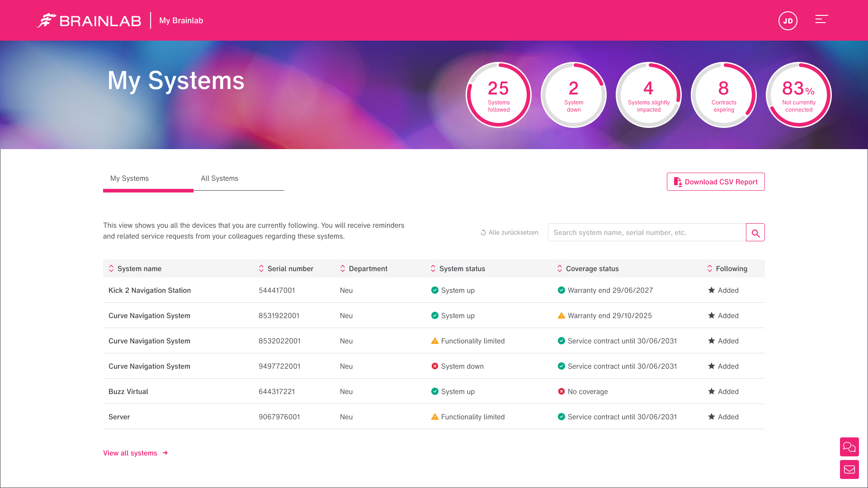The width and height of the screenshot is (868, 488).
Task: Sort by Department column arrows
Action: [343, 268]
